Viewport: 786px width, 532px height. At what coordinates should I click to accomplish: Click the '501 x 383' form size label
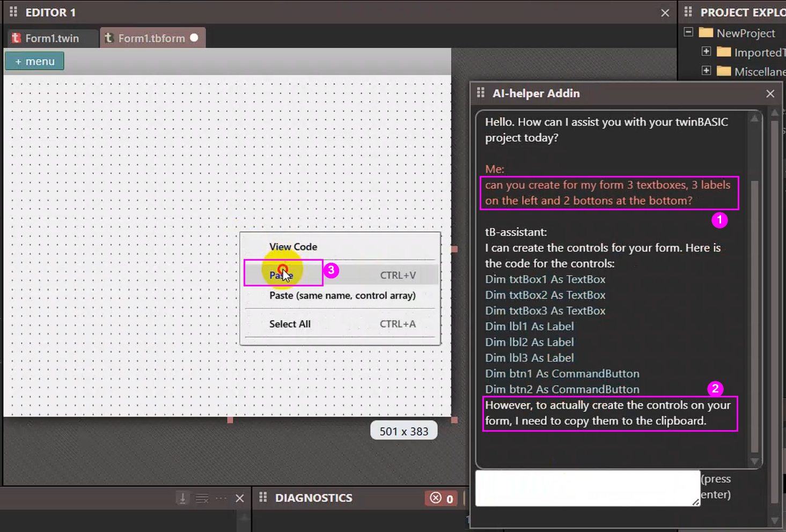click(404, 431)
